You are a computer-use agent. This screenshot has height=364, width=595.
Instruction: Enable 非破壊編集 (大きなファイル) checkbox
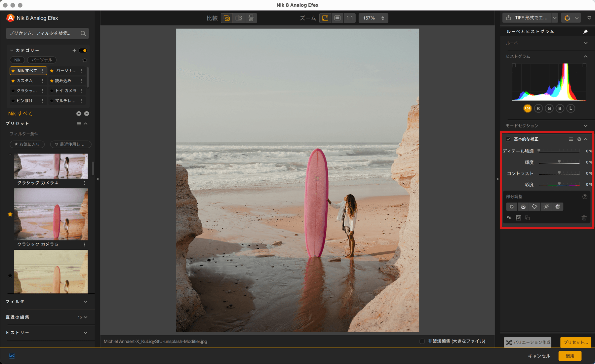422,341
